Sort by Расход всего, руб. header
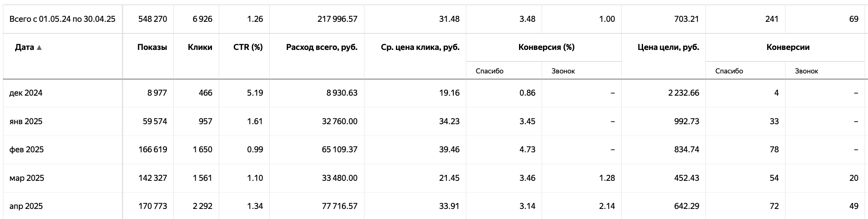 (x=322, y=47)
